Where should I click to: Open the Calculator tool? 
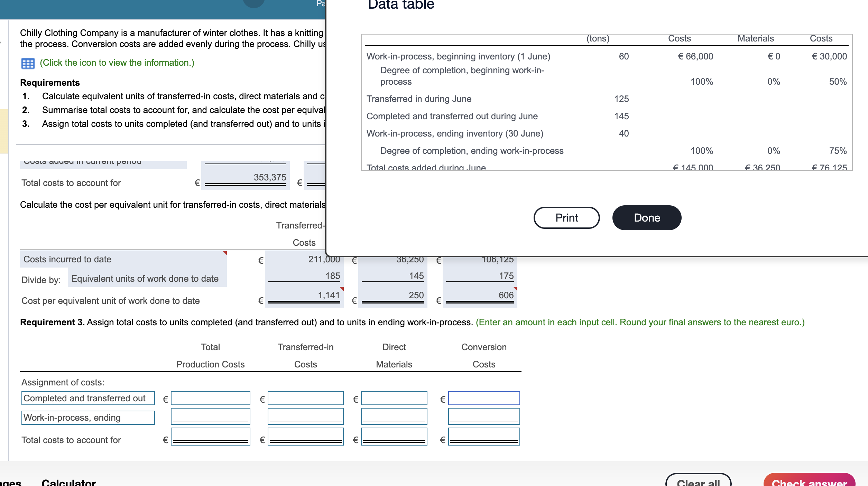point(68,482)
